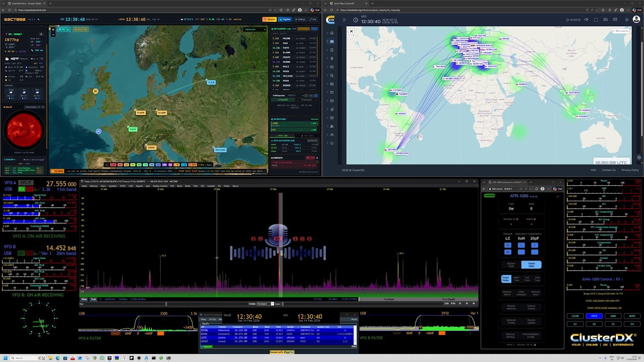Toggle SAT ON on OpenHamClock map
Image resolution: width=644 pixels, height=362 pixels.
pos(63,29)
